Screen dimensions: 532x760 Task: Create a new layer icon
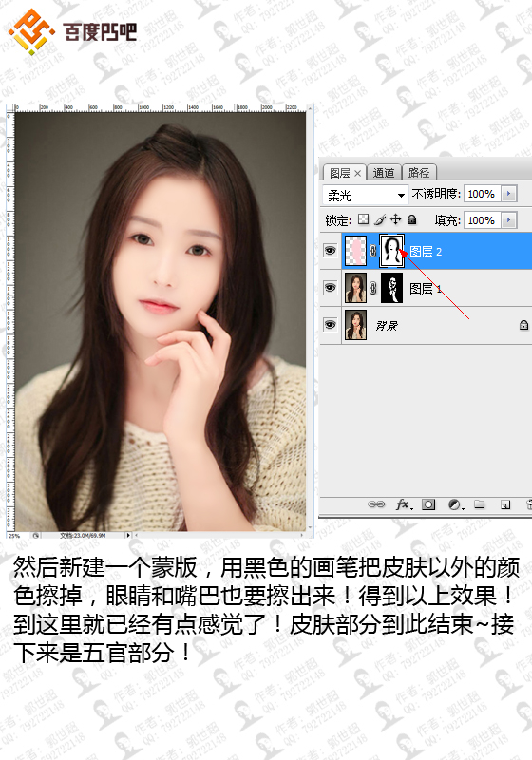[504, 504]
